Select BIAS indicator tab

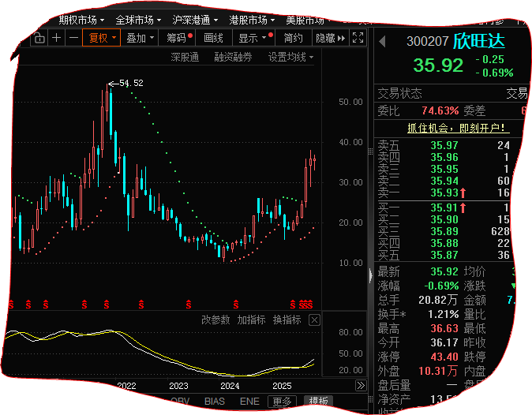215,402
